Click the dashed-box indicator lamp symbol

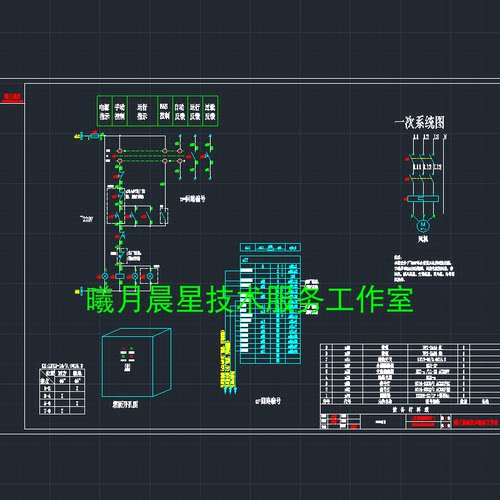150,276
